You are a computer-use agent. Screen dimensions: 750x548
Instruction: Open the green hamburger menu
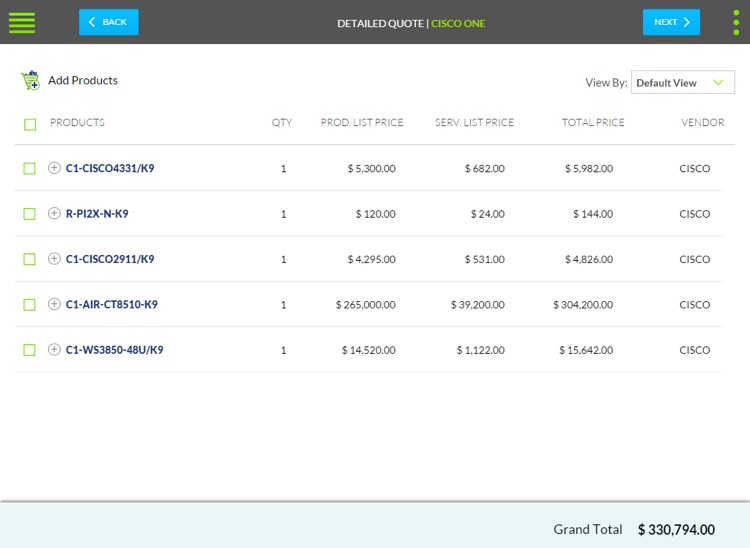click(x=22, y=22)
